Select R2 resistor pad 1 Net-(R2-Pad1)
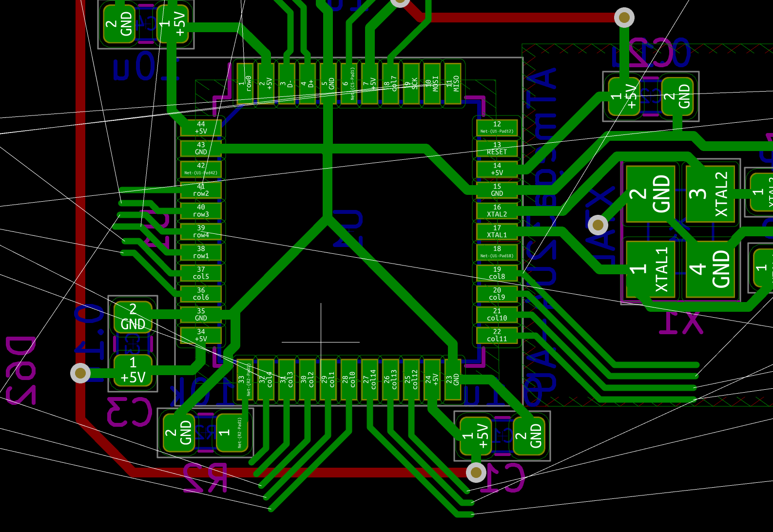The height and width of the screenshot is (532, 773). pyautogui.click(x=232, y=433)
